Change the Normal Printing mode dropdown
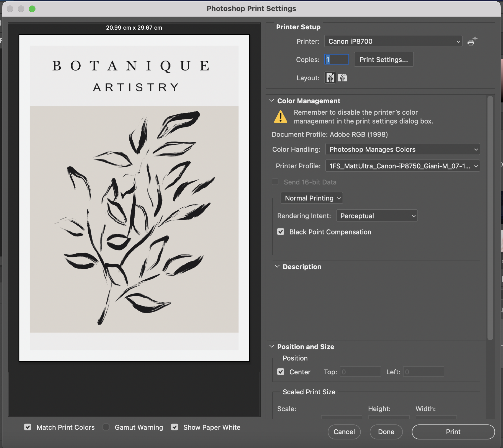Viewport: 503px width, 448px height. tap(312, 198)
